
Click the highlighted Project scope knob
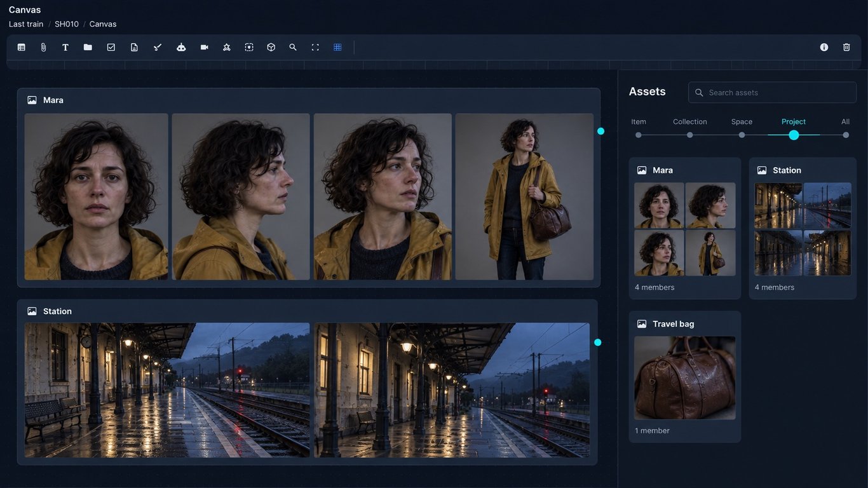(794, 135)
